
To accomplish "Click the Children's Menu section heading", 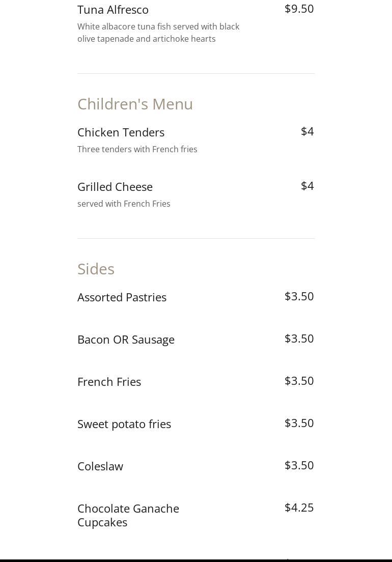I will [x=135, y=104].
